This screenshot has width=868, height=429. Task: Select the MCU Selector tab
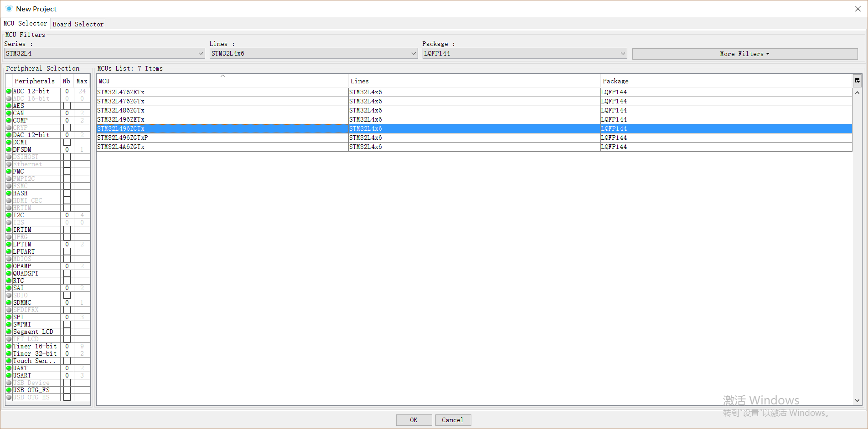pyautogui.click(x=26, y=23)
